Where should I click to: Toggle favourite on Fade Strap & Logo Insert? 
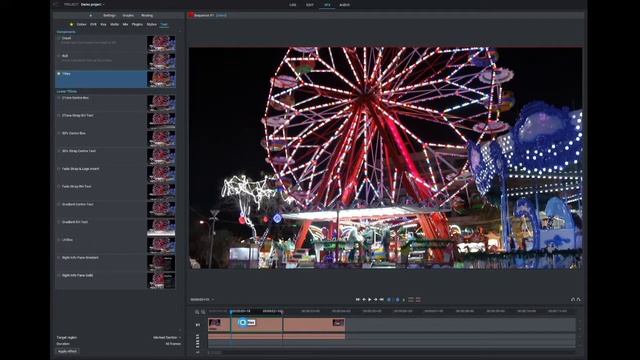pos(59,169)
